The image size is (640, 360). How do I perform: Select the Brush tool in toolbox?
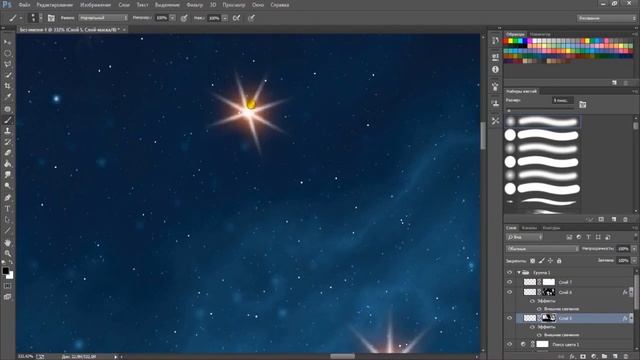point(7,120)
